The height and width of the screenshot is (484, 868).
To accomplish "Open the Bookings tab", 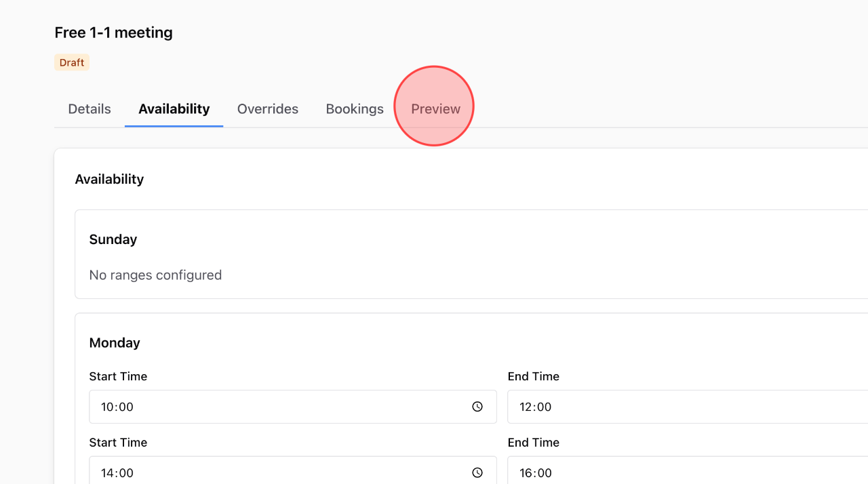I will (355, 108).
